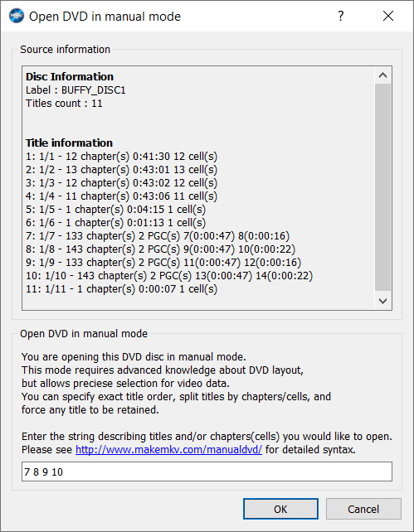Screen dimensions: 414x532
Task: Click the scrollbar up arrow
Action: pyautogui.click(x=382, y=75)
